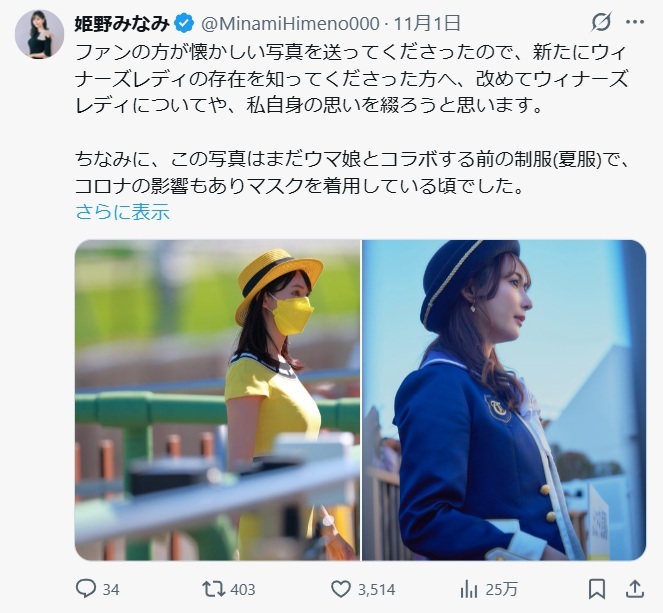Open @MinamiHimeno000 handle link

[x=290, y=24]
